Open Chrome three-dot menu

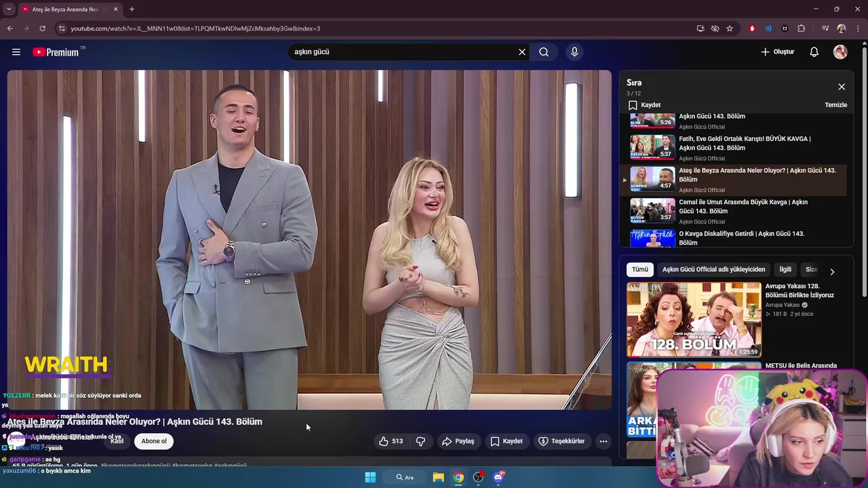pyautogui.click(x=857, y=28)
